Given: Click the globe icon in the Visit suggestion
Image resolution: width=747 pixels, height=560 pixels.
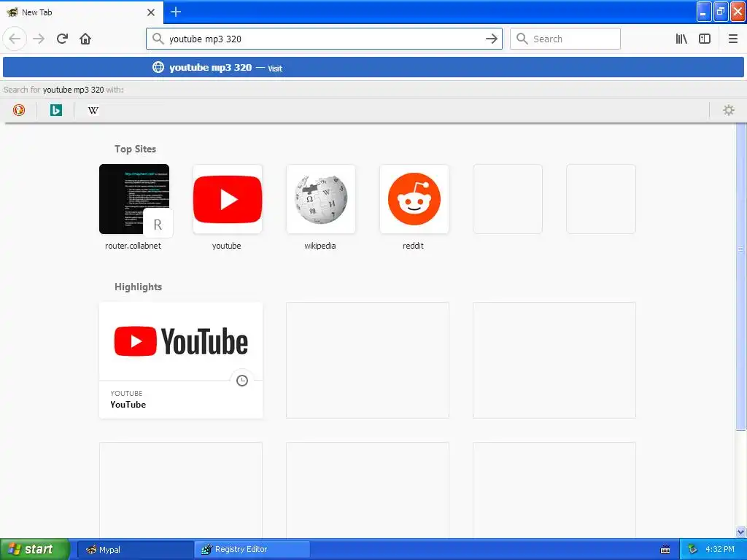Looking at the screenshot, I should [x=158, y=67].
